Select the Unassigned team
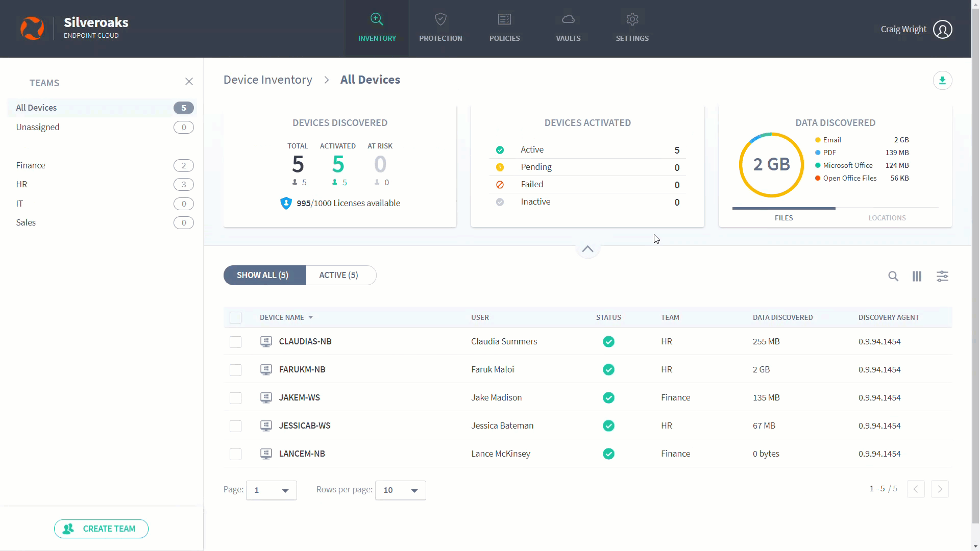Image resolution: width=980 pixels, height=551 pixels. [102, 127]
